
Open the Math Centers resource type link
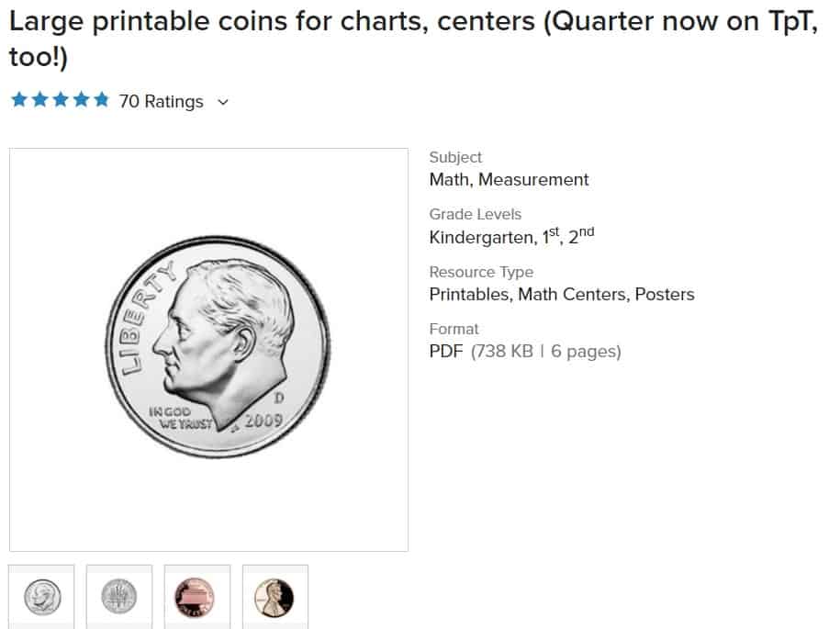[x=572, y=295]
